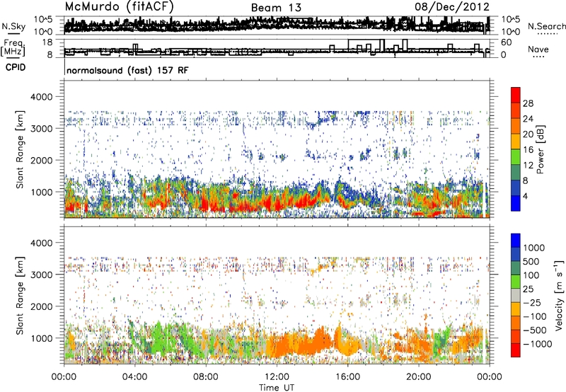The image size is (566, 392).
Task: Click the '08:00' time tick label
Action: click(206, 377)
